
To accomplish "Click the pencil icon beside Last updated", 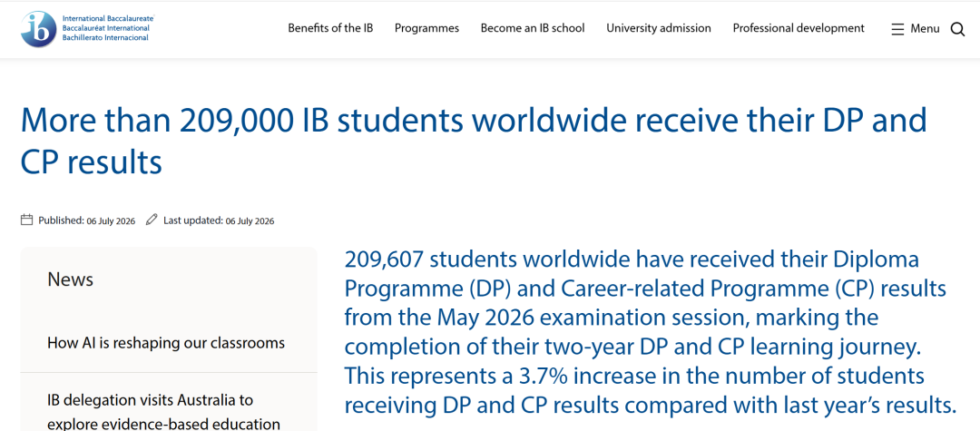I will click(x=152, y=220).
